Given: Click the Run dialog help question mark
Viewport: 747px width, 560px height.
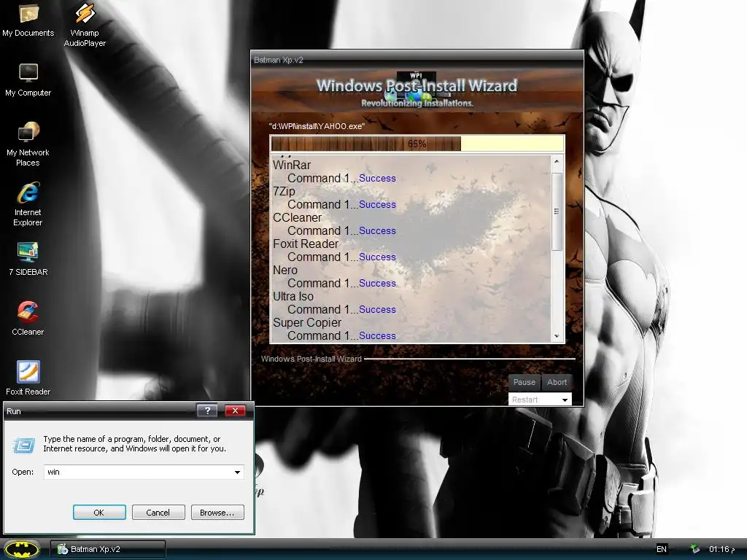Looking at the screenshot, I should [x=207, y=411].
